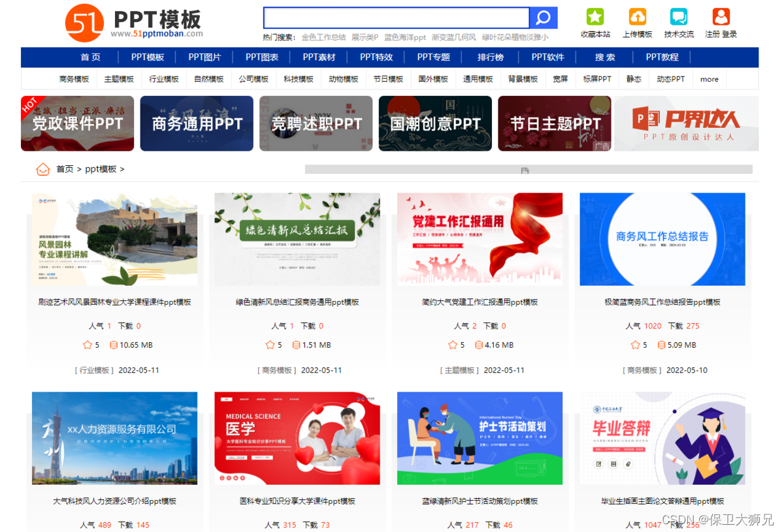Click the green star 收藏本站 icon
The image size is (784, 532).
[595, 17]
